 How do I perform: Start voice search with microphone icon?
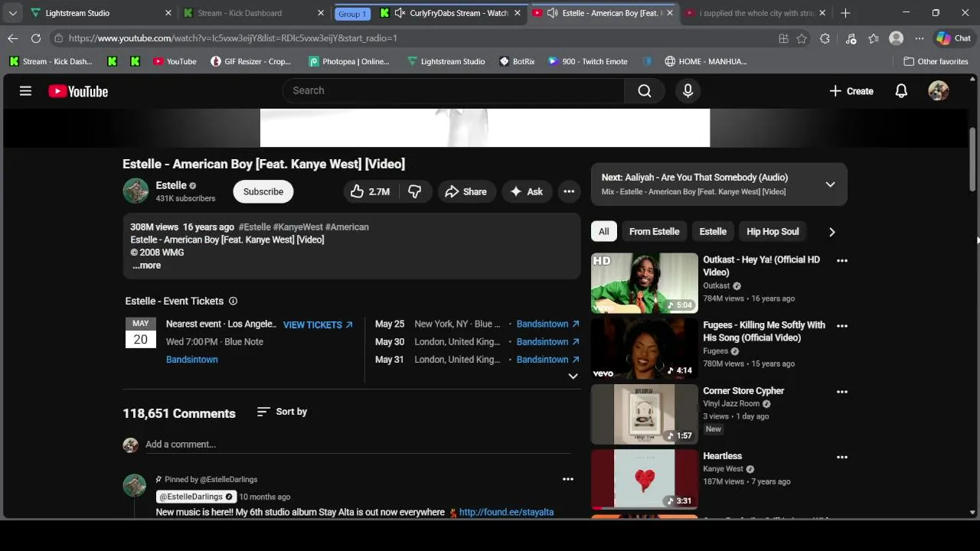(x=688, y=91)
